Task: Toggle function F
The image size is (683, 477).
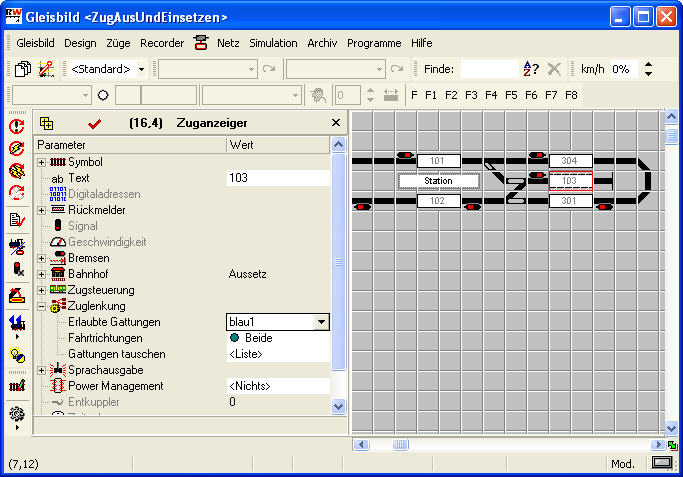Action: pyautogui.click(x=414, y=95)
